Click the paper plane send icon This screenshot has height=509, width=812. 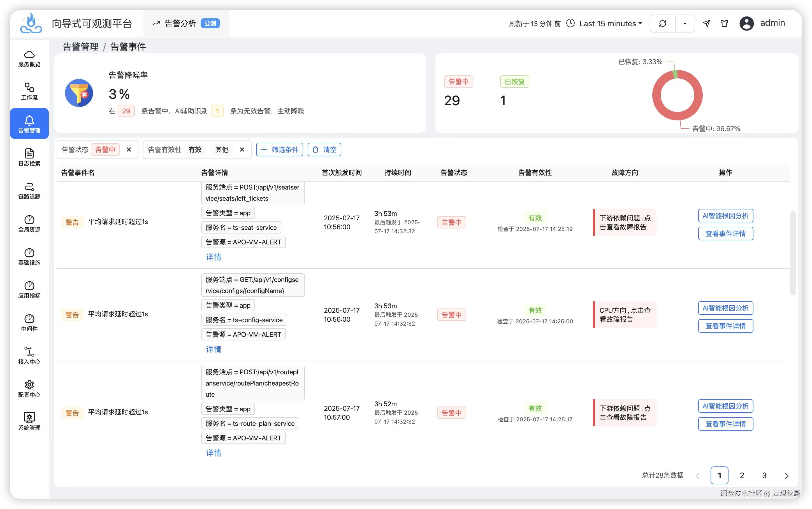point(706,24)
